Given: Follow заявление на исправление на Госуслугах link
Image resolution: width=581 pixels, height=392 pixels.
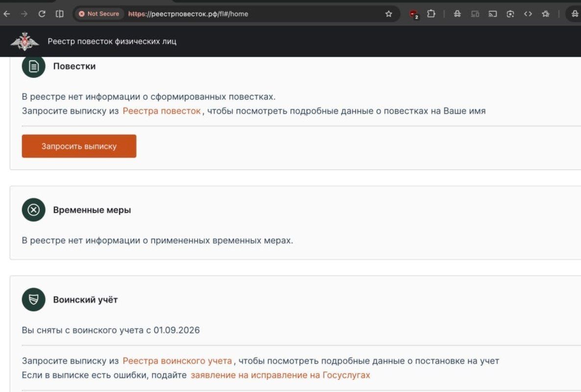Looking at the screenshot, I should 280,375.
